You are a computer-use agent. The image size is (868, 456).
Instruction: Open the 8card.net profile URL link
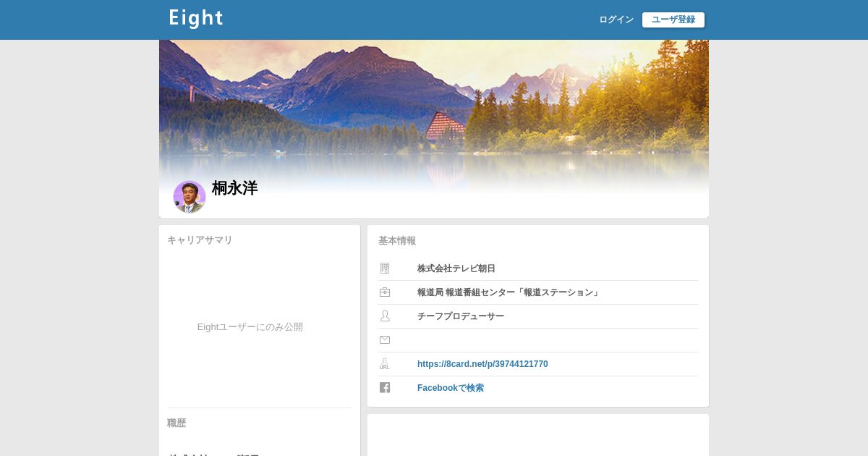pos(482,364)
